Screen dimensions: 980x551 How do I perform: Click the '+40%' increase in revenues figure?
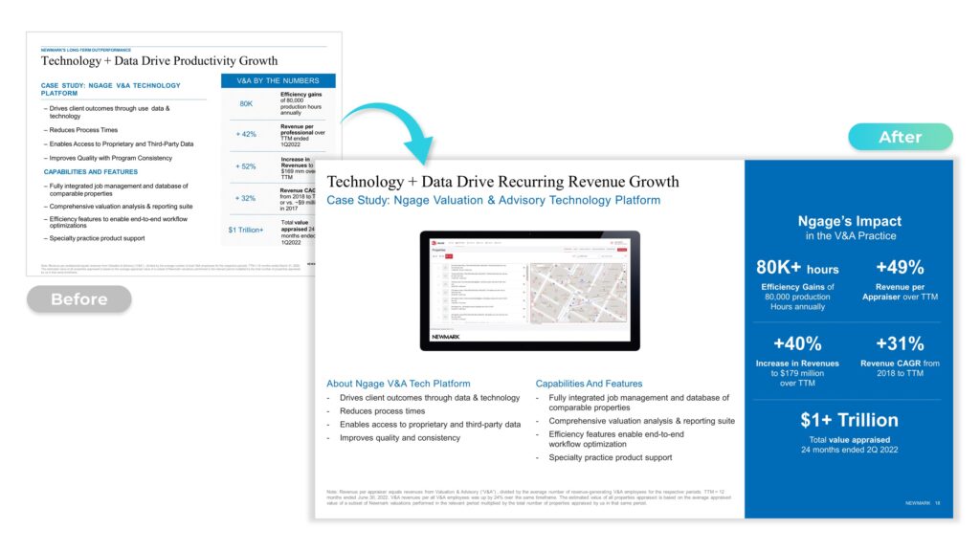797,343
